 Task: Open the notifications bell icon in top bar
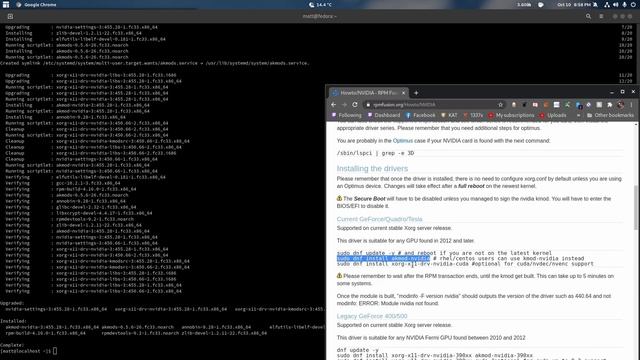tap(595, 4)
